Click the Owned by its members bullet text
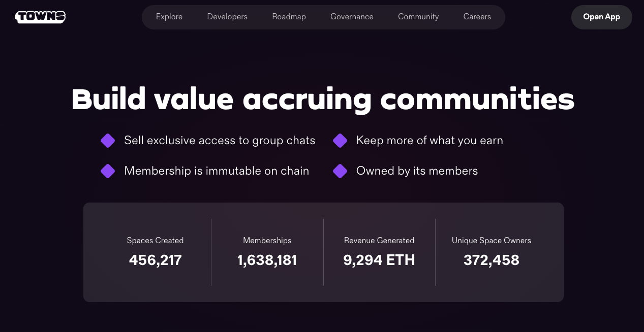The image size is (644, 332). click(417, 171)
